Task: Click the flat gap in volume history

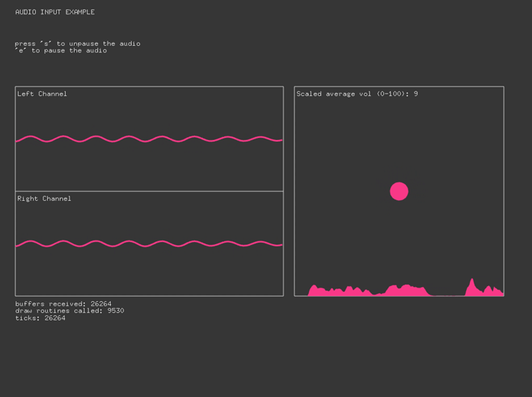Action: click(447, 294)
